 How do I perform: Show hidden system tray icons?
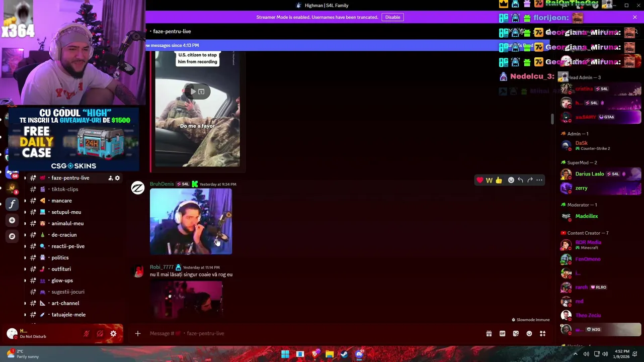(x=575, y=354)
